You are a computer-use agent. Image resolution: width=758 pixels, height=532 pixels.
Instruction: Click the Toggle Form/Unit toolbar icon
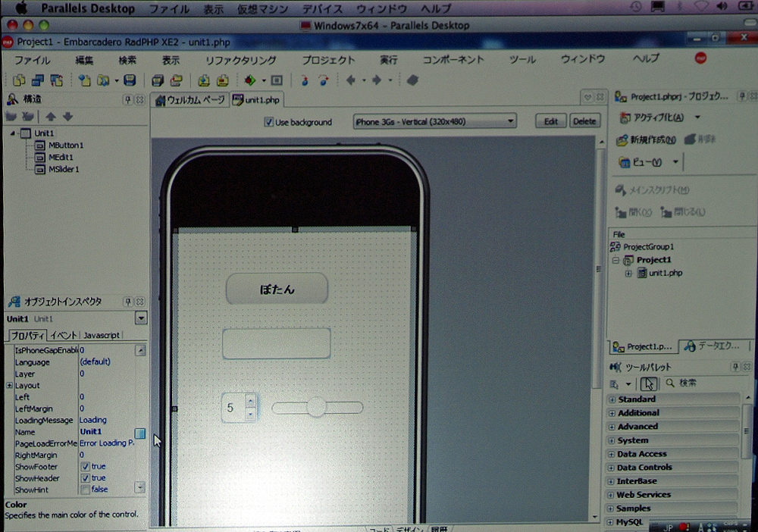click(x=57, y=80)
